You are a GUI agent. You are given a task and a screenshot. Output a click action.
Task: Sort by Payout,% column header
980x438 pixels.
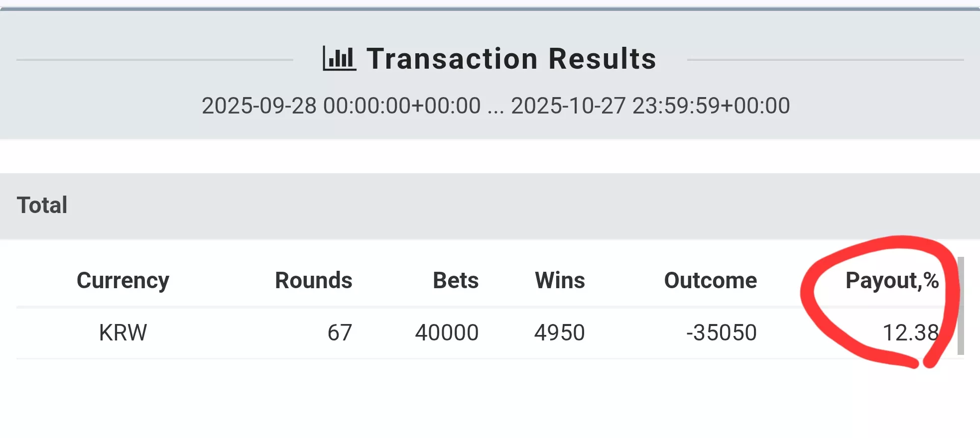(892, 281)
